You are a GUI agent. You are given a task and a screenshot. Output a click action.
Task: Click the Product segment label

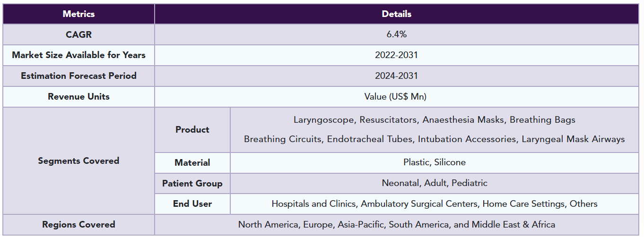[x=192, y=130]
